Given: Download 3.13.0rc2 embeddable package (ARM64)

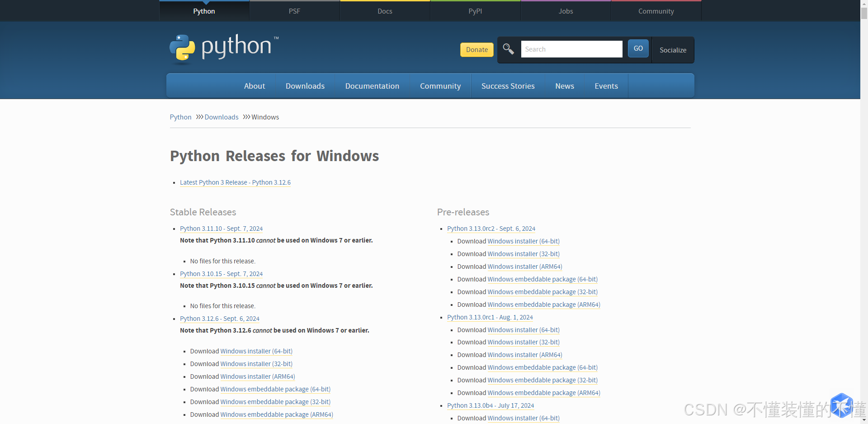Looking at the screenshot, I should click(544, 305).
